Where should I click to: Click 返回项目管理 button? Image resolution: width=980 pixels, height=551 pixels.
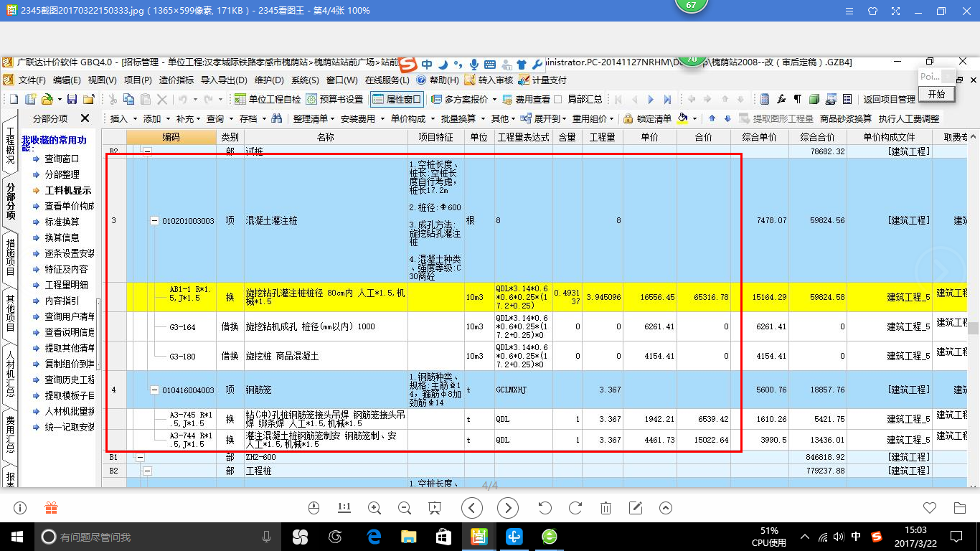pos(889,99)
